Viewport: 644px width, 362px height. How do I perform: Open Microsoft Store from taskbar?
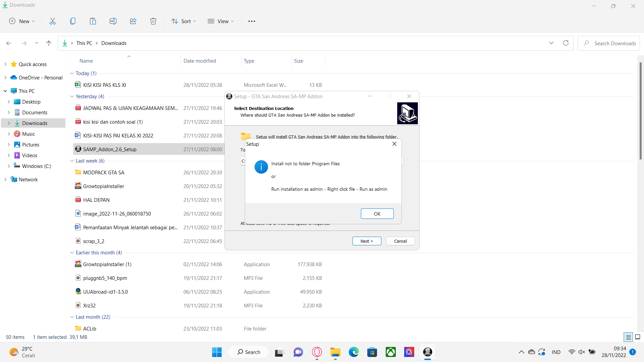point(372,352)
